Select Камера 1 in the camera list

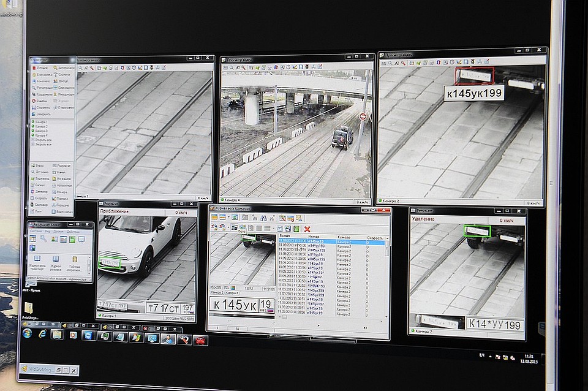[x=39, y=123]
